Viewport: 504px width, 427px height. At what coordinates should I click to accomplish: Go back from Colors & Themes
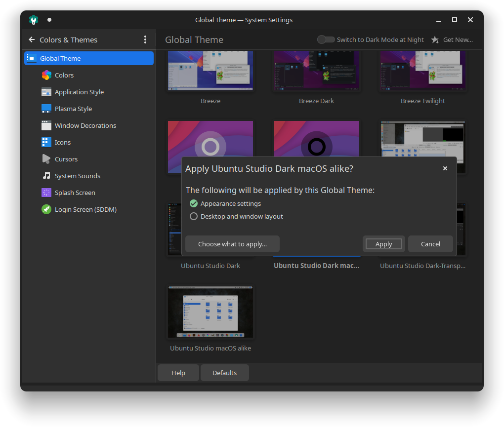coord(32,39)
